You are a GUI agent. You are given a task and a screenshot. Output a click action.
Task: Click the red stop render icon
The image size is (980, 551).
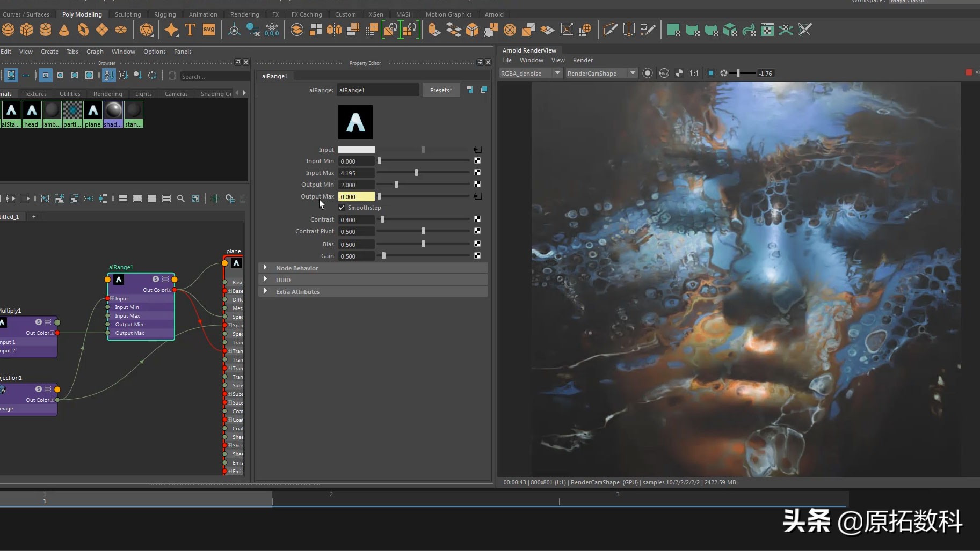pyautogui.click(x=969, y=73)
